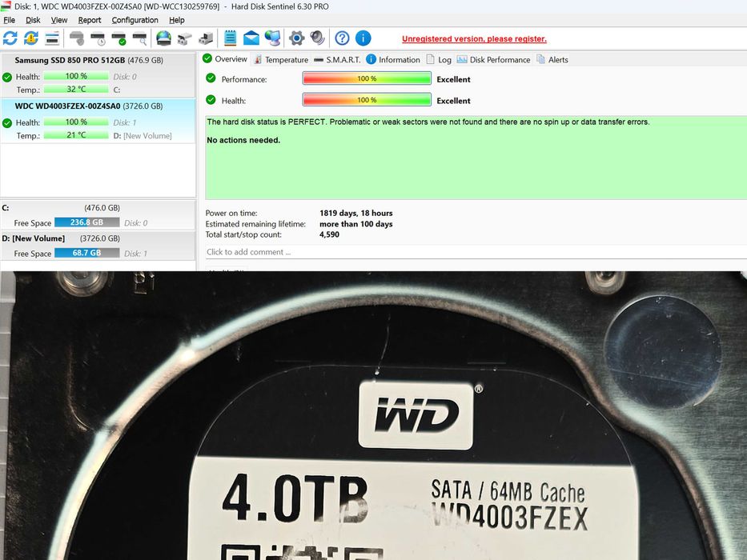Click the globe with monitor network icon
The width and height of the screenshot is (747, 560).
point(272,38)
